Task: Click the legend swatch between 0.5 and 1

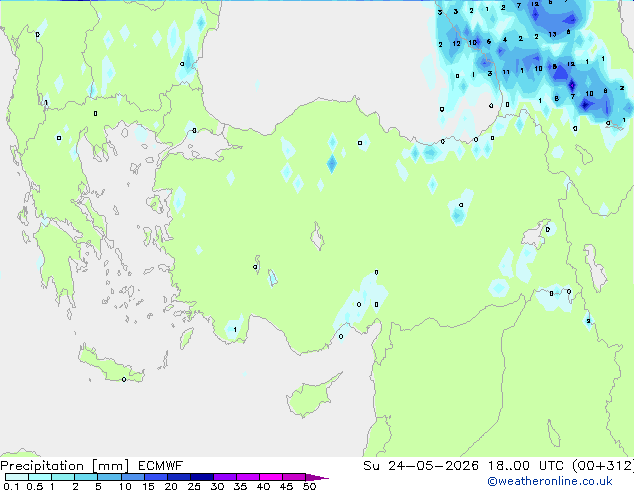Action: click(x=40, y=477)
